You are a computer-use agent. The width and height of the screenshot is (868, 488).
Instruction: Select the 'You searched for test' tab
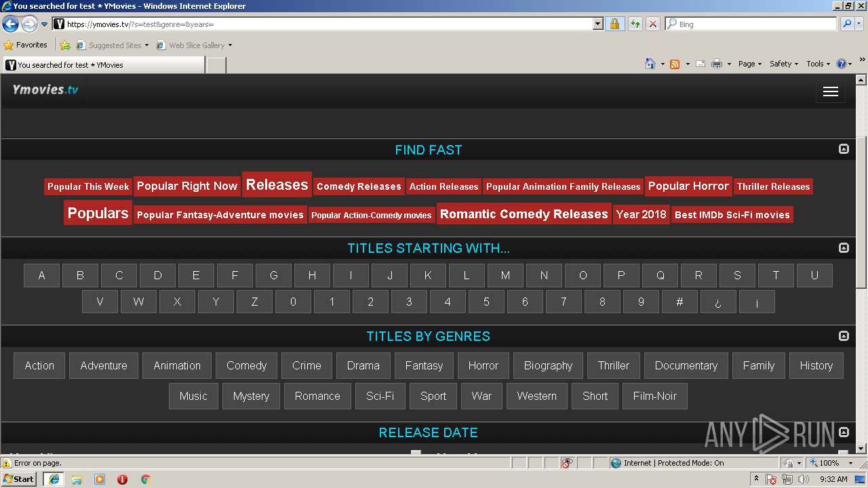click(104, 65)
